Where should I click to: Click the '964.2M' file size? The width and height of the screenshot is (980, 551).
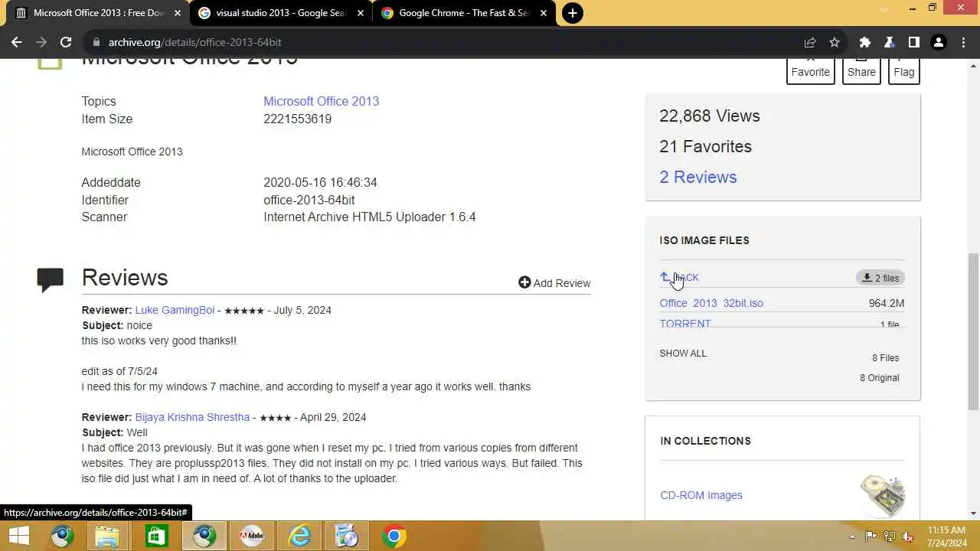[x=887, y=303]
